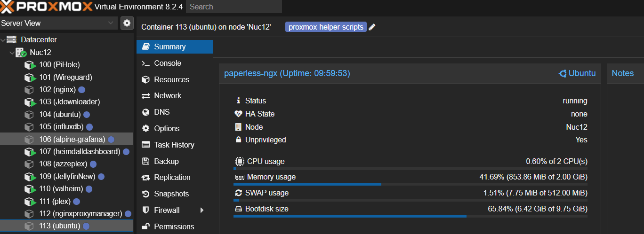Screen dimensions: 644x234
Task: Open the Task History tab
Action: click(x=174, y=145)
